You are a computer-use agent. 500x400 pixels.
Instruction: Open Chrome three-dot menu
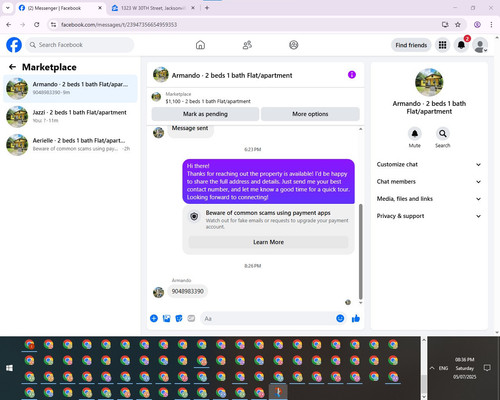coord(491,25)
